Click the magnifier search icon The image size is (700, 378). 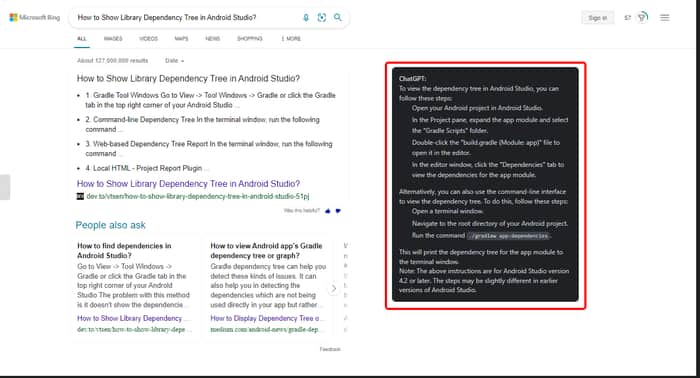point(338,17)
